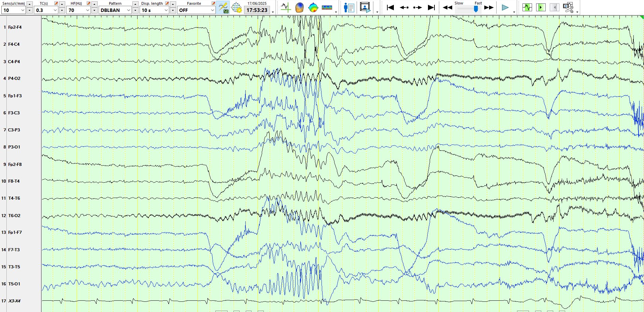Switch to next Pattern with down arrow
This screenshot has height=312, width=644.
[x=135, y=10]
